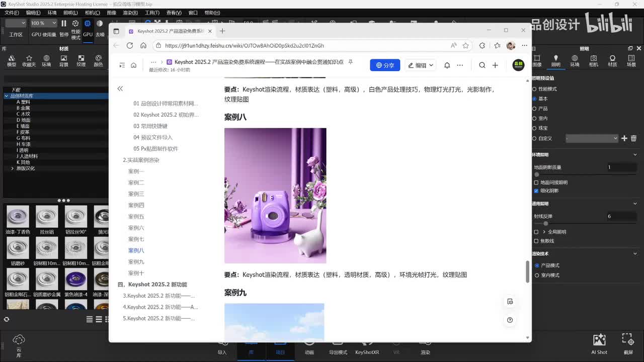Select 产品 lighting preset radio
This screenshot has width=644, height=362.
click(x=535, y=109)
